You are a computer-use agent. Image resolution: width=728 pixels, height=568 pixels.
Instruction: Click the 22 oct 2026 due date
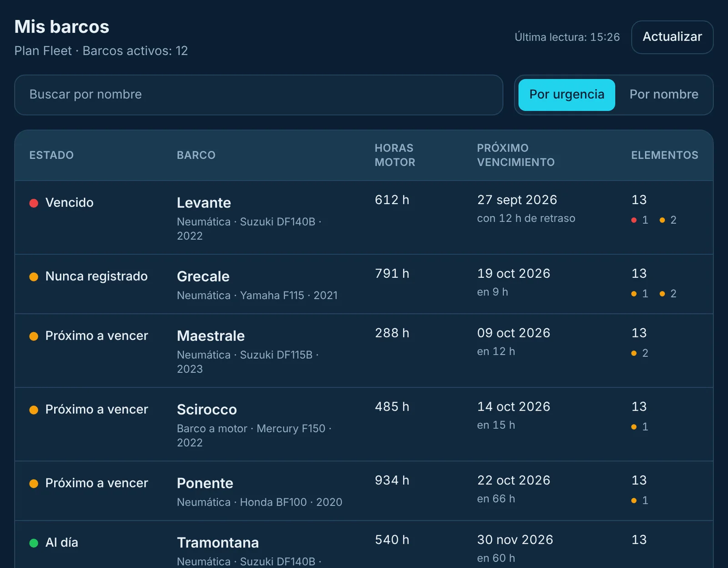coord(514,481)
